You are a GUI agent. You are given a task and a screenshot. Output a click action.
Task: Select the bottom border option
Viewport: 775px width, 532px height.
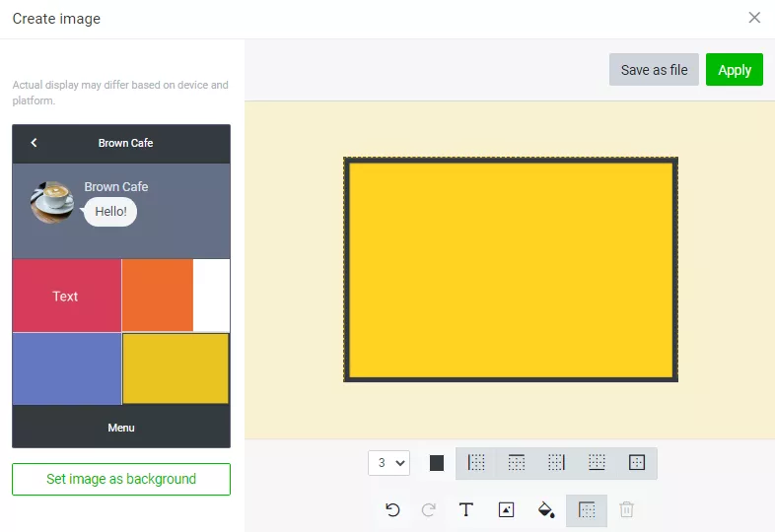tap(597, 463)
